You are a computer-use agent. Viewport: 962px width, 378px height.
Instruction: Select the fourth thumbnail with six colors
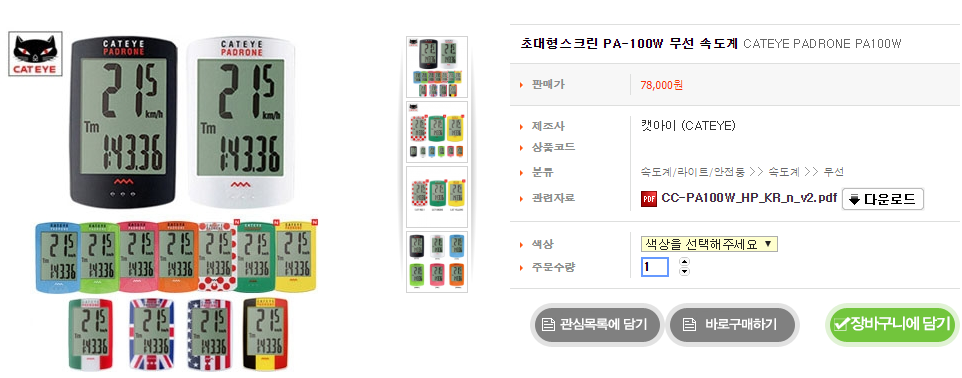point(437,262)
